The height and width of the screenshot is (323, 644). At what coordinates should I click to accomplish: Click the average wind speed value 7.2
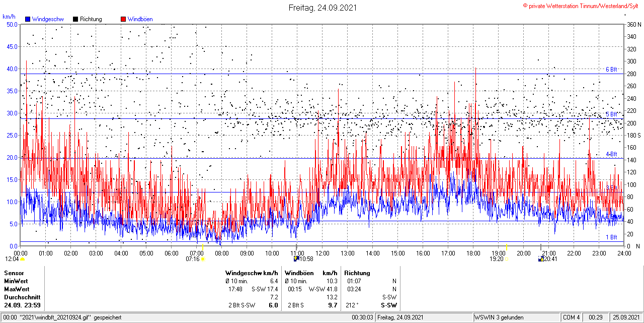tap(274, 297)
